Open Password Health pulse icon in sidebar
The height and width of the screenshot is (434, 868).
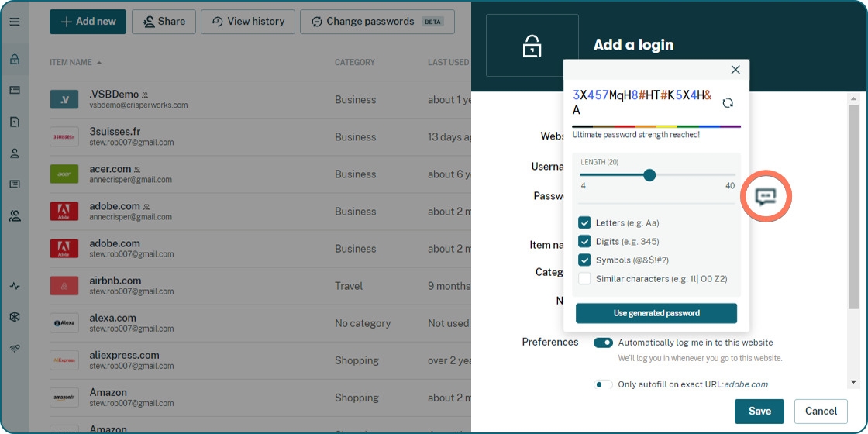[x=15, y=286]
